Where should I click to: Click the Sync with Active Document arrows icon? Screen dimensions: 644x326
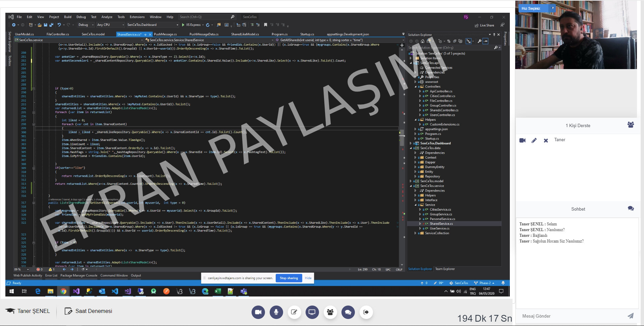pos(449,41)
